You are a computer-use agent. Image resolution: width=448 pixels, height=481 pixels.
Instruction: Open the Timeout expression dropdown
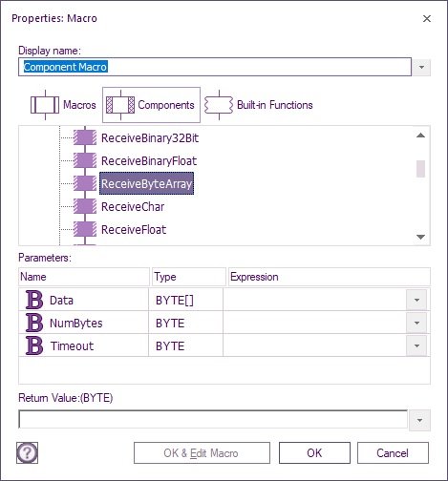416,345
